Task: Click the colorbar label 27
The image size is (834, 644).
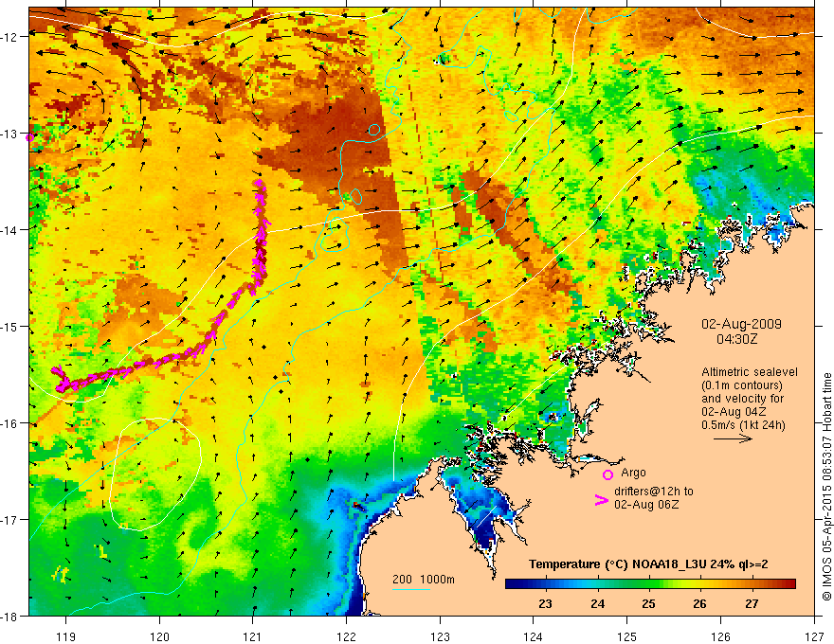Action: pos(752,604)
